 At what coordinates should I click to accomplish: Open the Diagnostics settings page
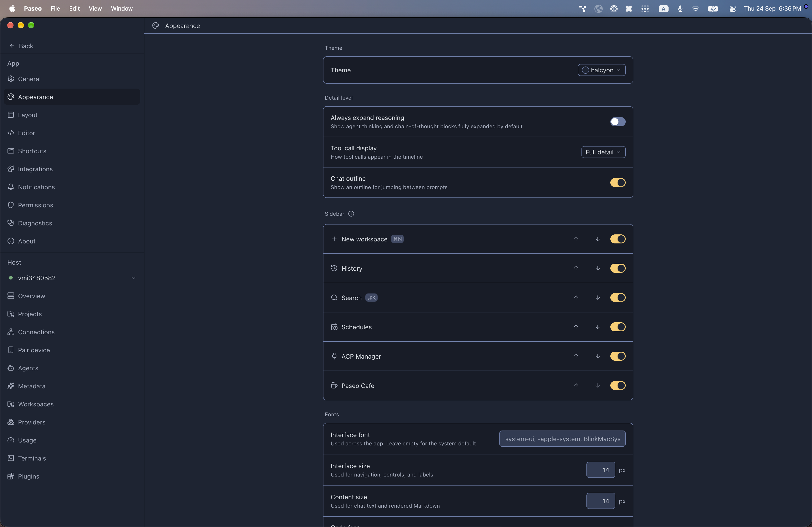72,223
